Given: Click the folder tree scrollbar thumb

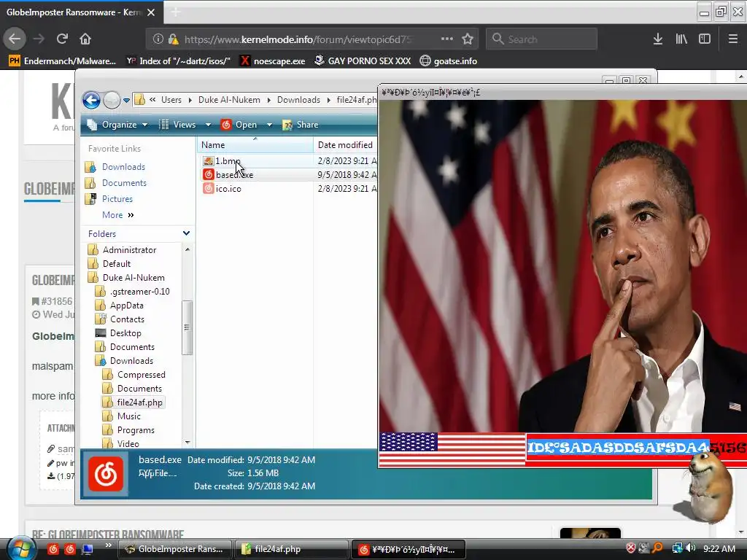Looking at the screenshot, I should tap(187, 327).
